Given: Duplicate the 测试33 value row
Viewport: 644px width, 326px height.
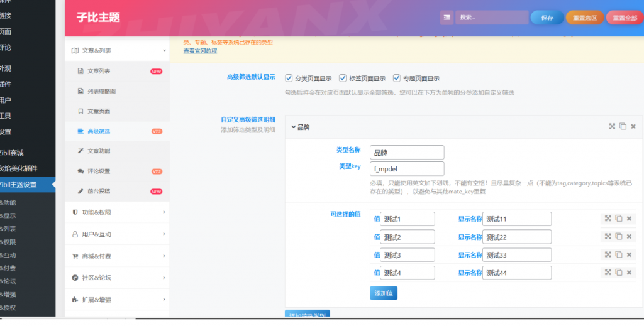Looking at the screenshot, I should click(x=619, y=254).
